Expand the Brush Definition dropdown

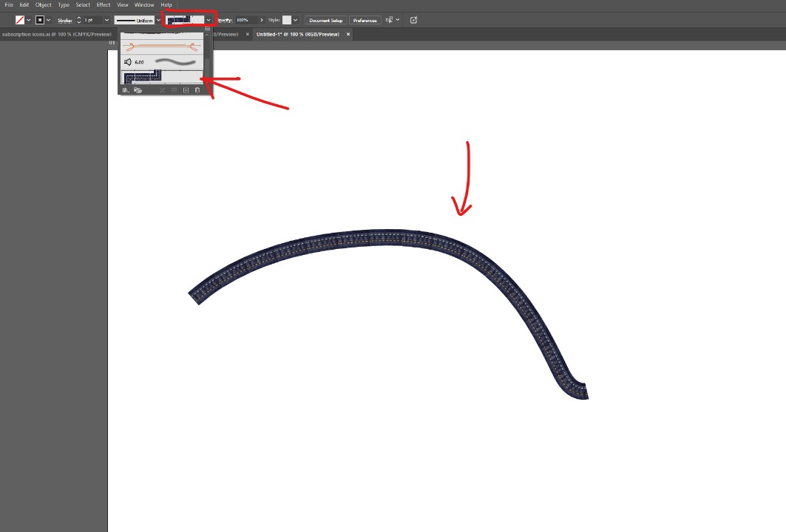[209, 20]
